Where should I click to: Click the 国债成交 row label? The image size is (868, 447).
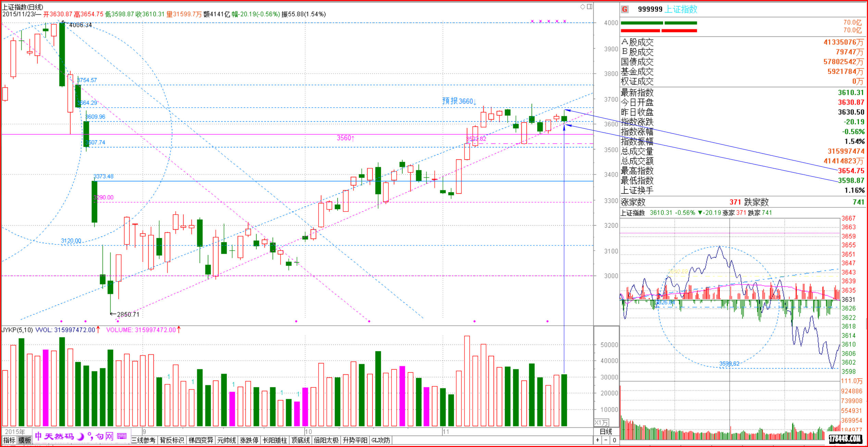click(637, 62)
